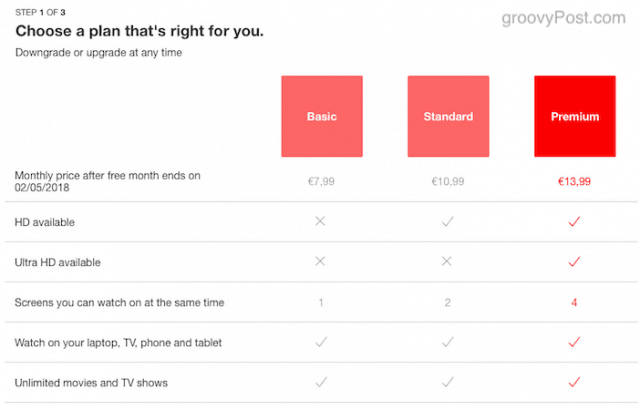Click the Standard laptop, TV, phone checkmark

tap(448, 342)
